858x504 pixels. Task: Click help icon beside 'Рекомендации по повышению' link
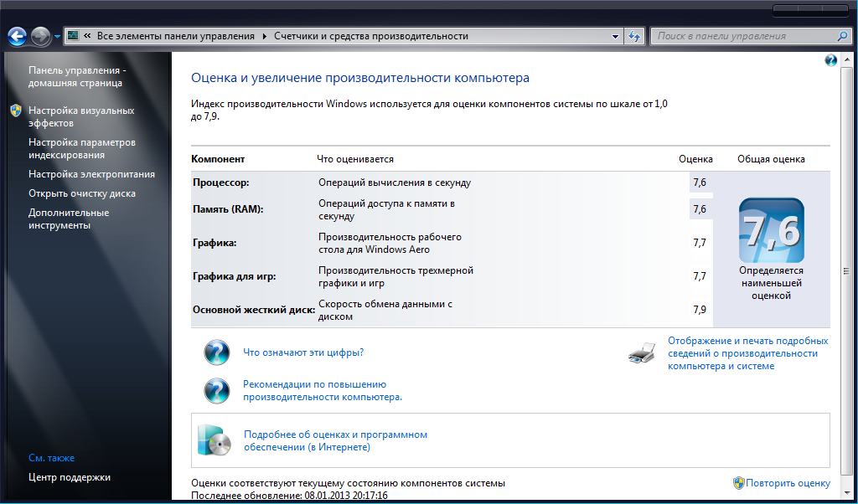click(x=217, y=390)
